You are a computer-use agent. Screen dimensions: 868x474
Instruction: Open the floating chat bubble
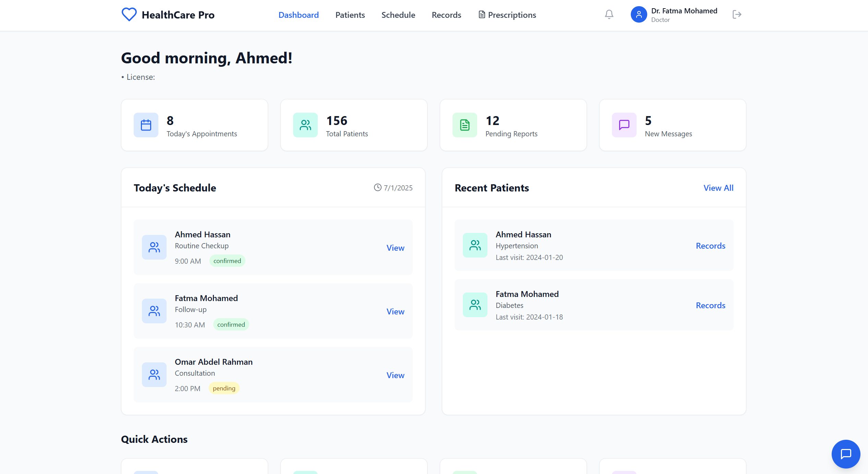tap(845, 454)
